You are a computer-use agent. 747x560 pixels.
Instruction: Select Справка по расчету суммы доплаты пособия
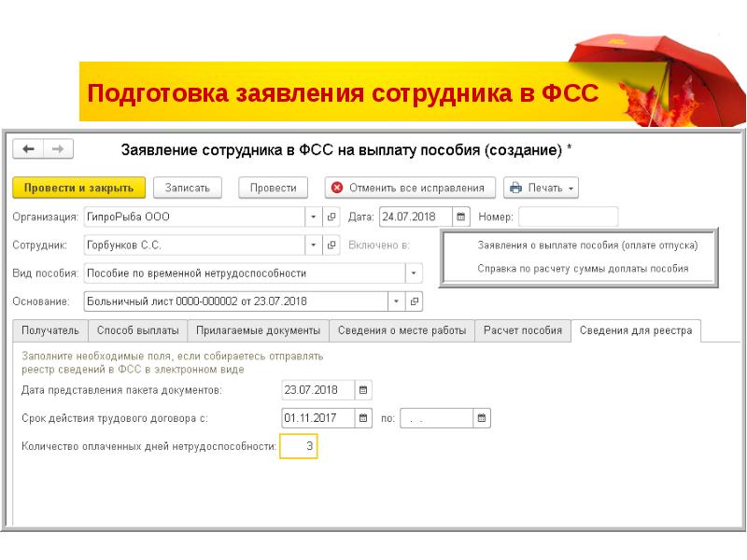[583, 268]
